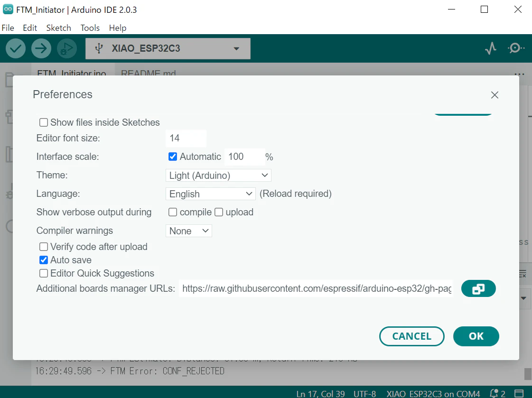Viewport: 532px width, 398px height.
Task: Click the Verify checkmark icon in toolbar
Action: (x=16, y=48)
